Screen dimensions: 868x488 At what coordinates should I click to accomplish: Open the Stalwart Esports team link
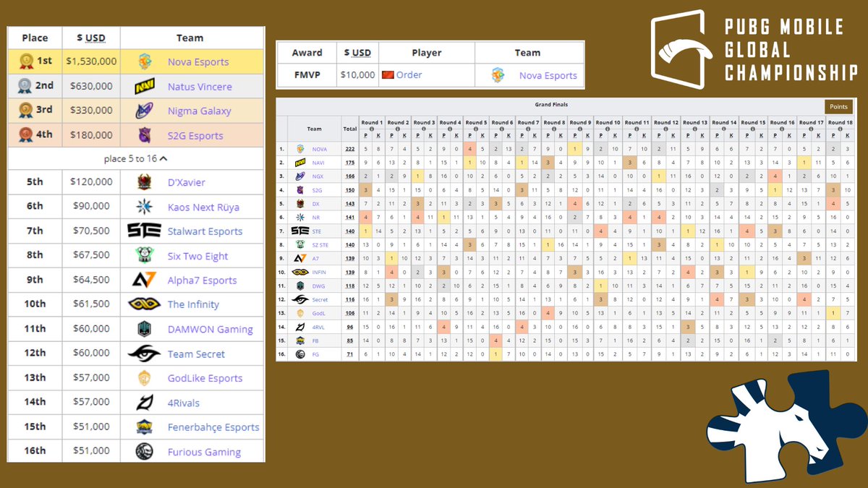tap(205, 232)
